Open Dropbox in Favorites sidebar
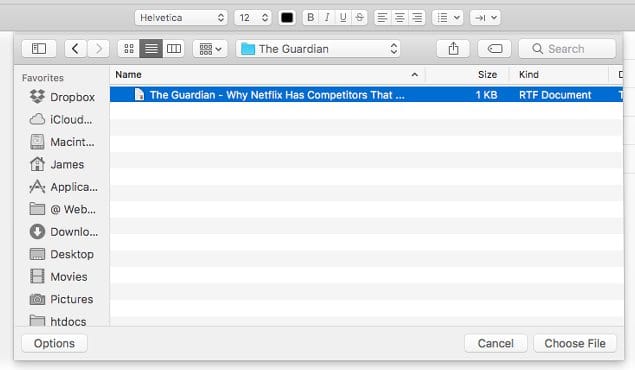 click(62, 97)
